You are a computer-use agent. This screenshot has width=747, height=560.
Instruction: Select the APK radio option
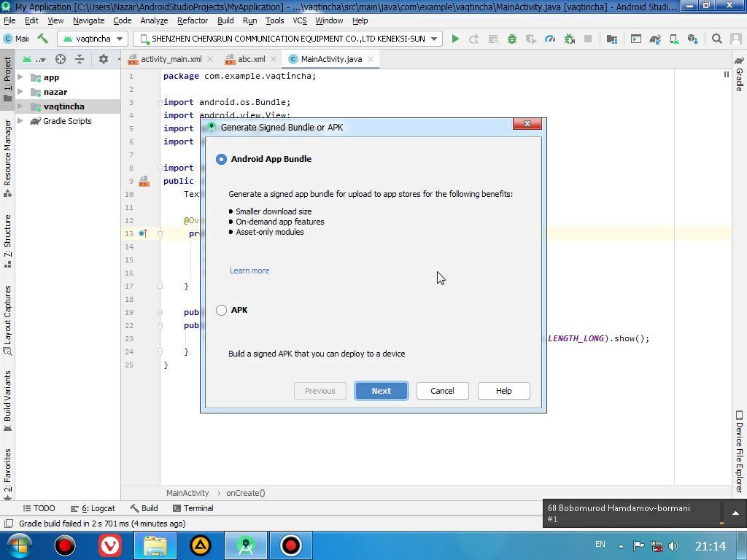pos(222,310)
